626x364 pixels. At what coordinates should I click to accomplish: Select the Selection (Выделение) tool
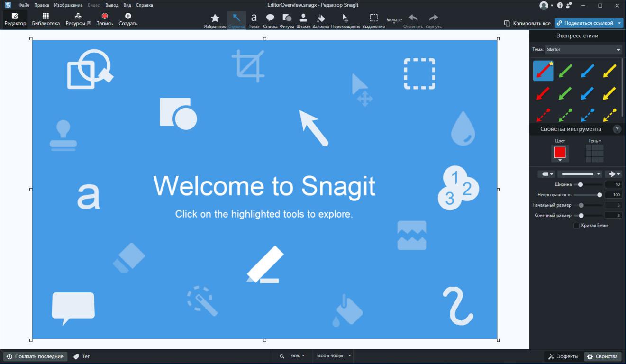(373, 20)
